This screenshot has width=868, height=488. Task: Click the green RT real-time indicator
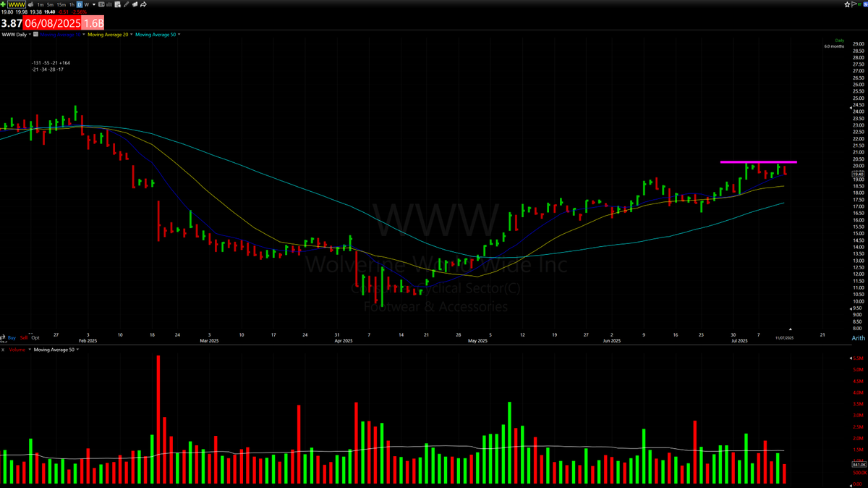859,4
